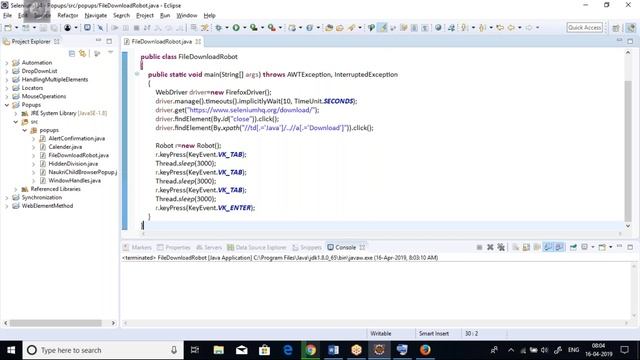The height and width of the screenshot is (360, 640).
Task: Click the Back navigation arrow icon
Action: point(511,28)
